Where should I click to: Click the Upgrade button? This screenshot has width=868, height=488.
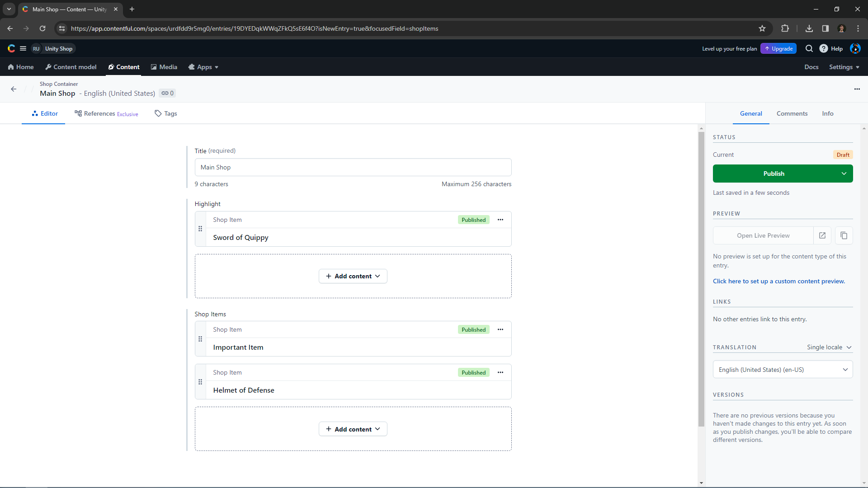point(778,48)
